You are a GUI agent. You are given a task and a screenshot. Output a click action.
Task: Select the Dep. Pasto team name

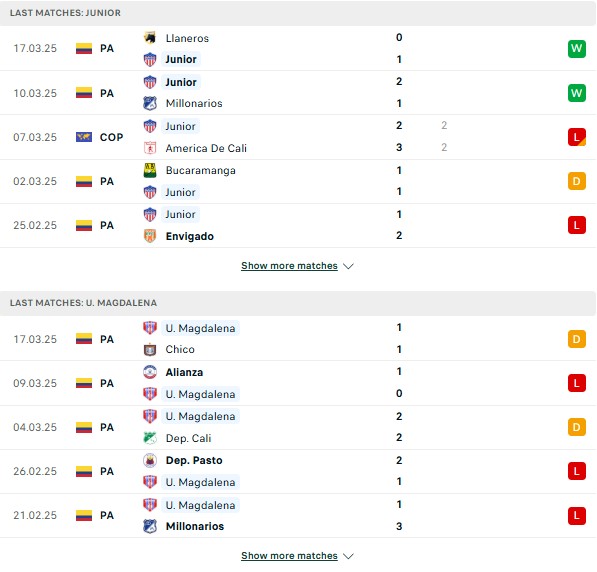(x=194, y=460)
